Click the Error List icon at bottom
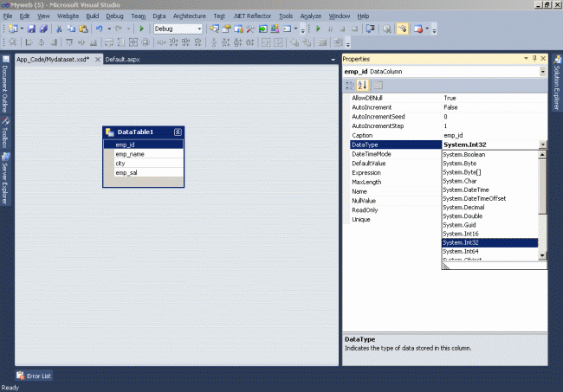The image size is (563, 392). coord(20,376)
